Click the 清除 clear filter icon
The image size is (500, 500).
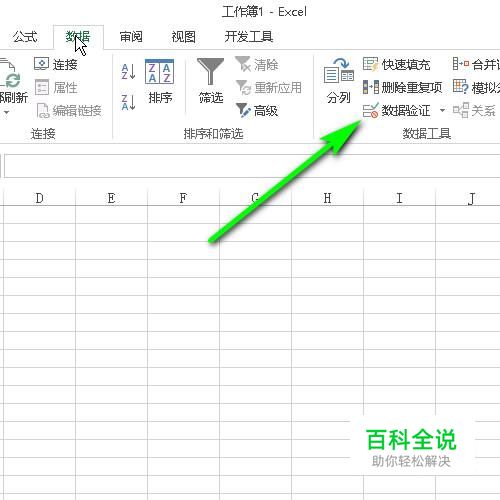click(x=243, y=64)
